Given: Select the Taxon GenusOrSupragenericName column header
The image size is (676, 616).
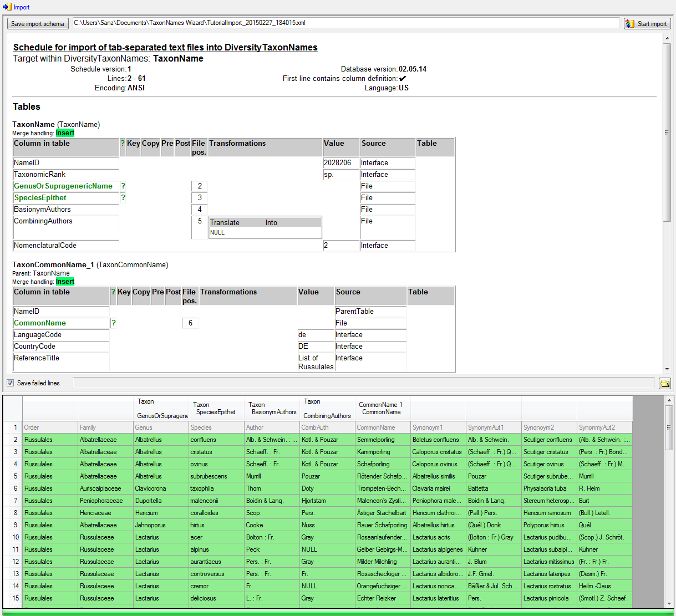Looking at the screenshot, I should pos(161,409).
